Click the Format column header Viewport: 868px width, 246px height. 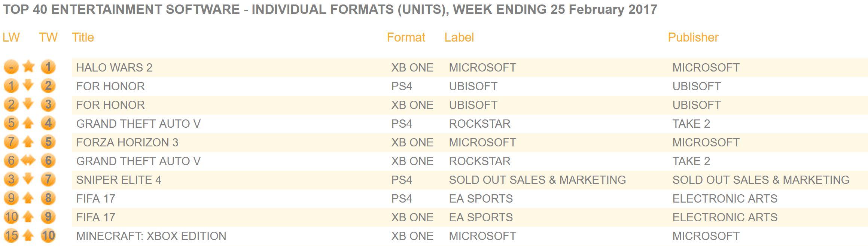pos(406,37)
